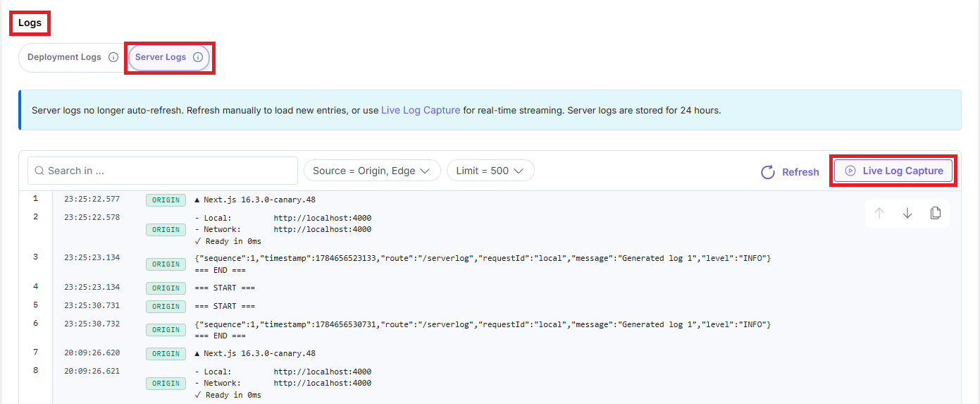Select the timestamp 23:25:30.732

click(x=92, y=324)
